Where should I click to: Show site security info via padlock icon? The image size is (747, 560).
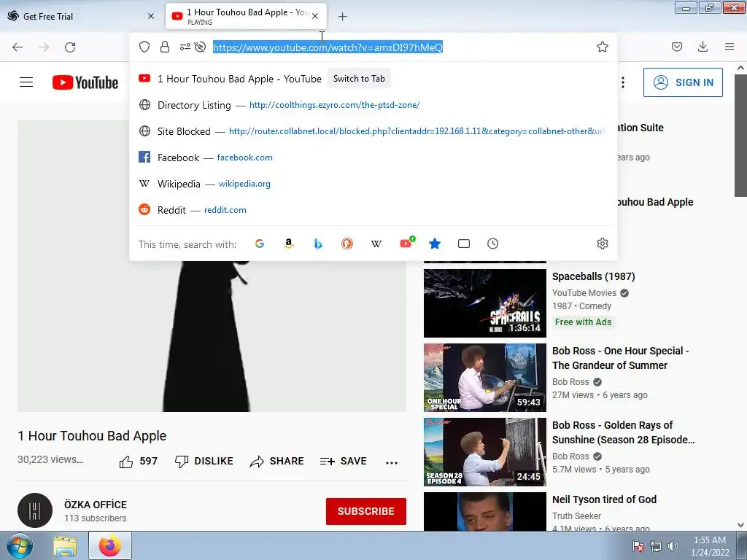(x=165, y=47)
